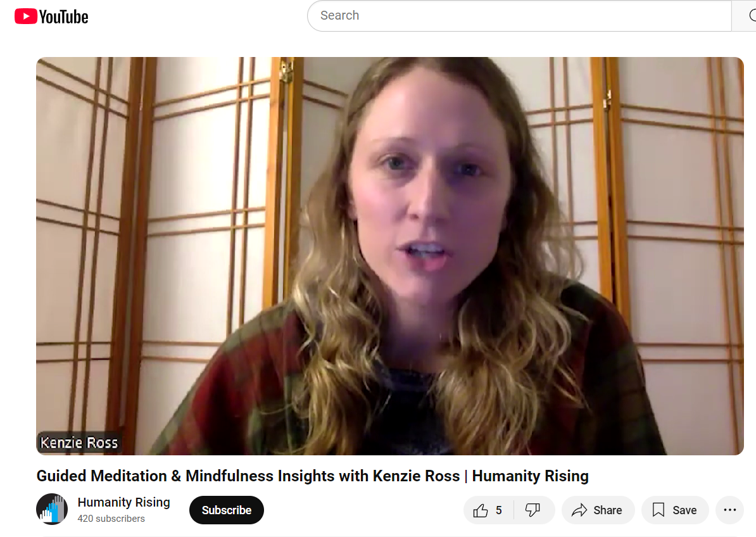
Task: Open the three-dot more actions menu
Action: (730, 510)
